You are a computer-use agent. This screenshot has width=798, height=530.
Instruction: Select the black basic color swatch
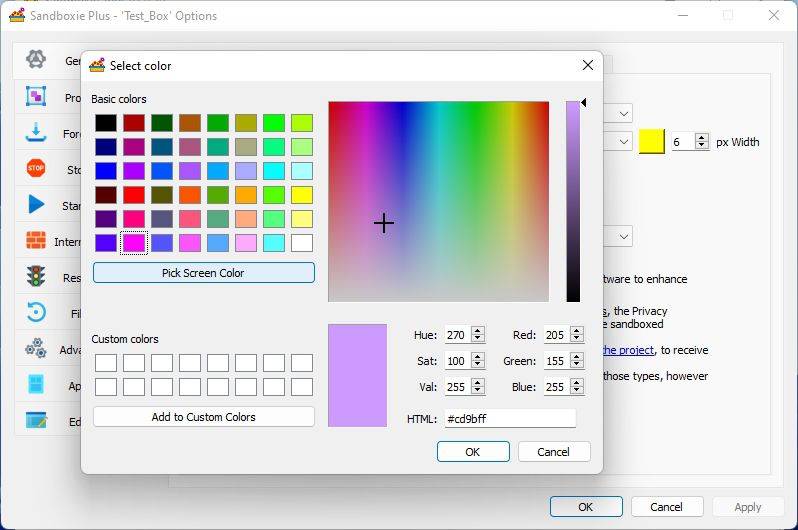tap(106, 123)
